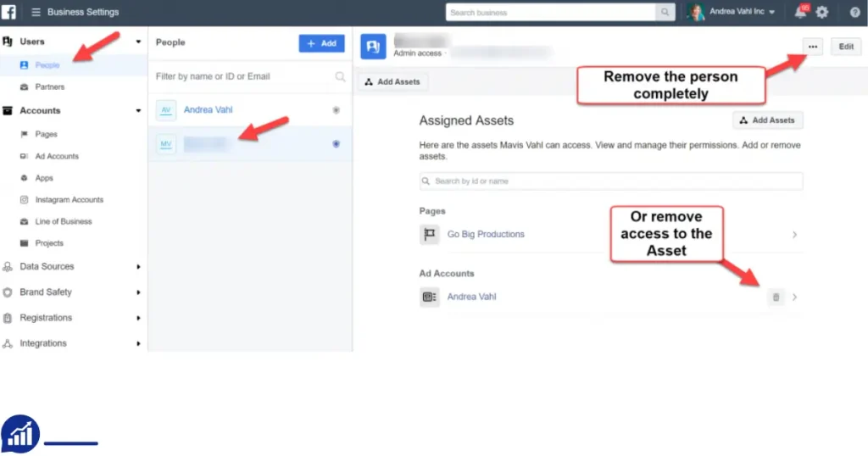This screenshot has width=868, height=456.
Task: Click the Registrations clipboard icon
Action: click(7, 318)
